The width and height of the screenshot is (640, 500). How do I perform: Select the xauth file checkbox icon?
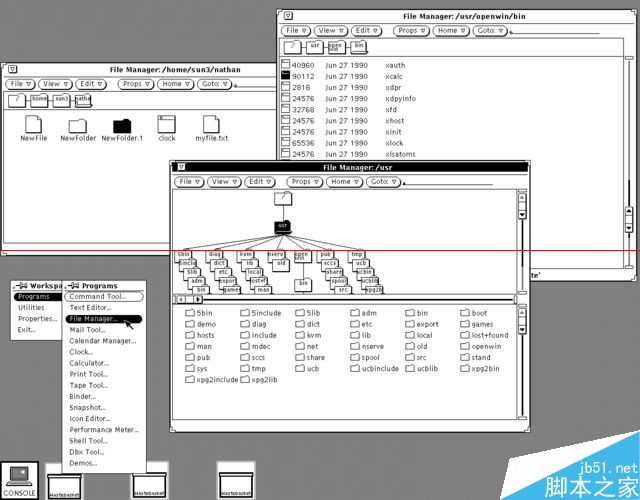click(285, 64)
